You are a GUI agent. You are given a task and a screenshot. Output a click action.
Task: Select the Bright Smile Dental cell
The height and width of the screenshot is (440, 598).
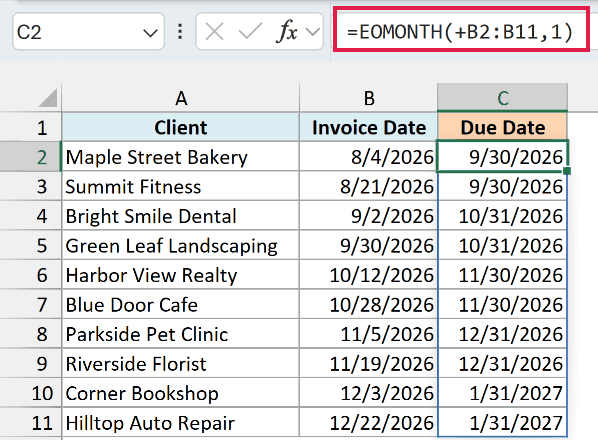181,215
